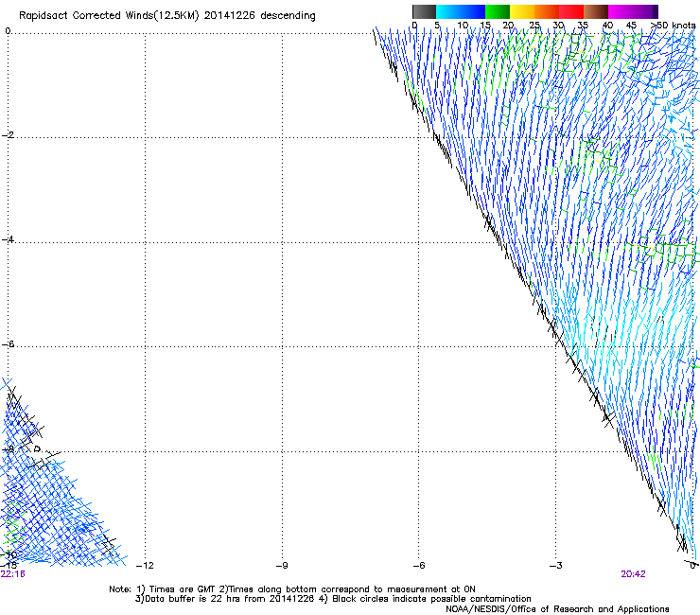Click the title text 'Rapidscat Corrected Winds(12.5KM)'

pyautogui.click(x=109, y=16)
